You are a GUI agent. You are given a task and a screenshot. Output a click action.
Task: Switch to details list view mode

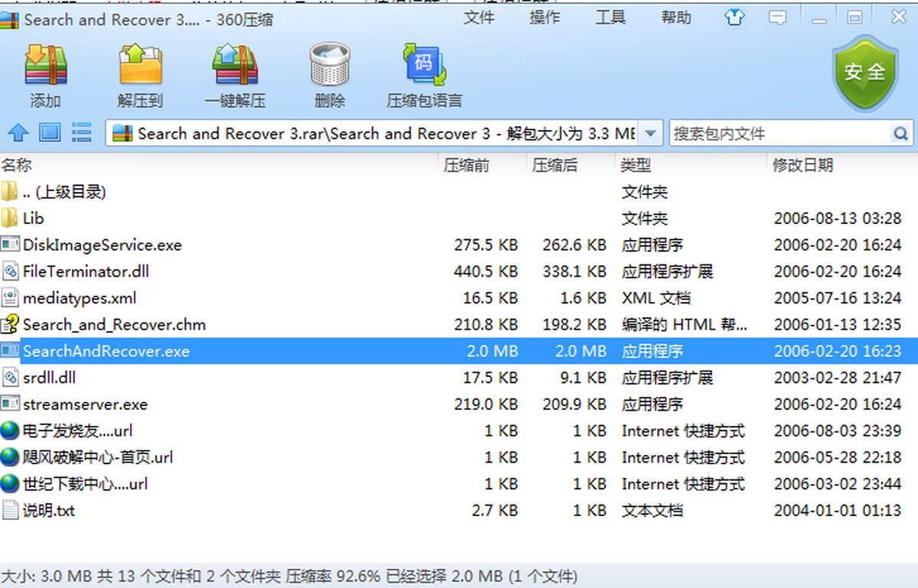tap(82, 133)
